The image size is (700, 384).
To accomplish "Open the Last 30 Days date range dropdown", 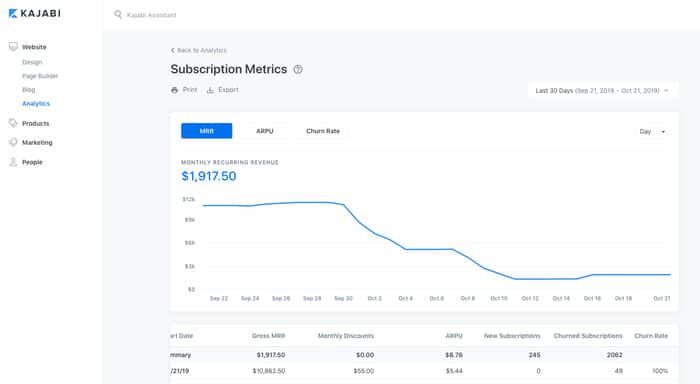I will point(603,91).
